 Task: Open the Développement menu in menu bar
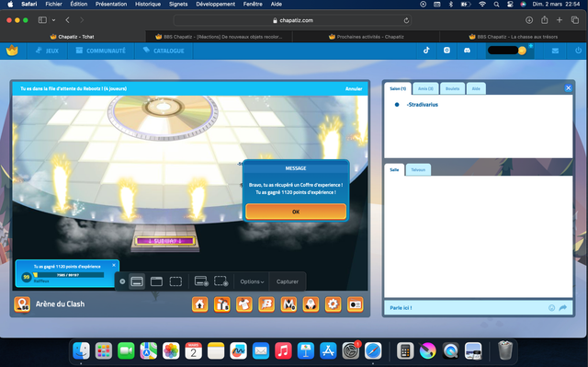pos(215,4)
